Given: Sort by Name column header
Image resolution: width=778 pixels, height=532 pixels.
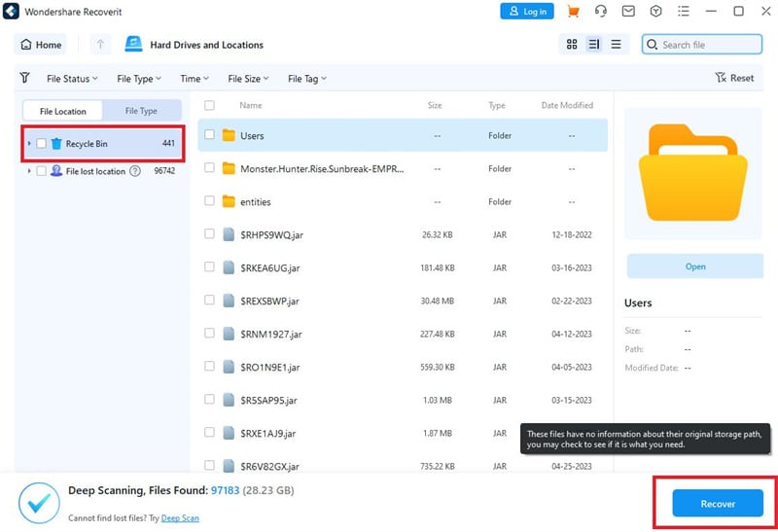Looking at the screenshot, I should (251, 105).
